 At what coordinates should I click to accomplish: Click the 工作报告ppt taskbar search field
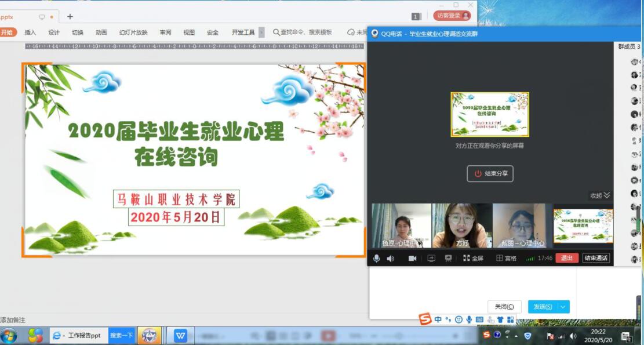pos(79,336)
